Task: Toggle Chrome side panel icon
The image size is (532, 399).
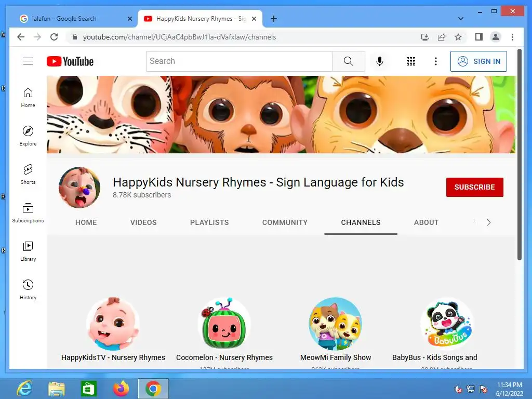Action: click(478, 37)
